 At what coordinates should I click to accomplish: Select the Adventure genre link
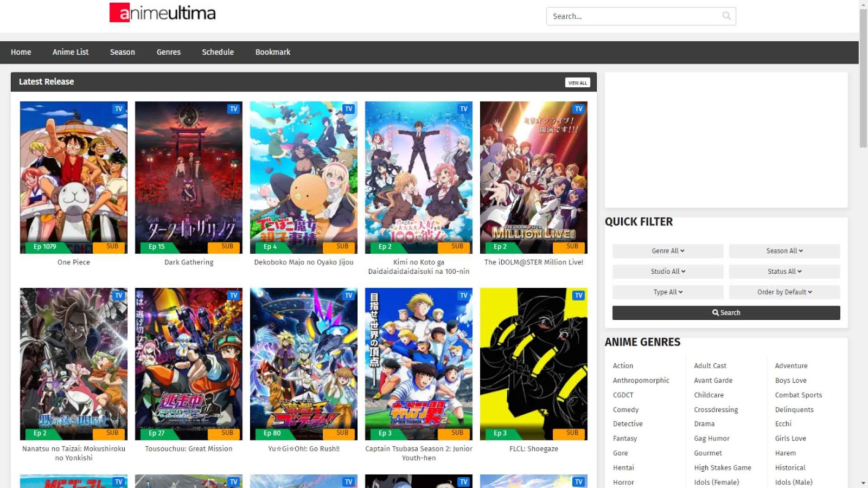792,366
